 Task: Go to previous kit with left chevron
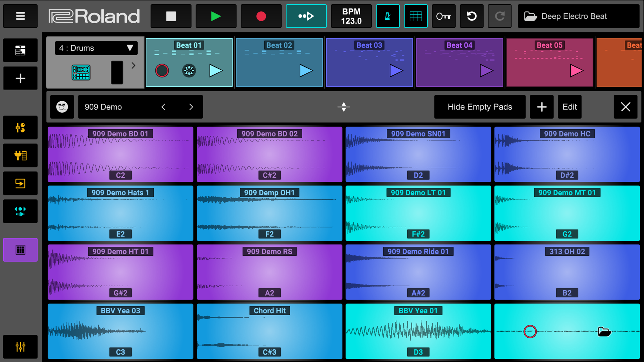[x=163, y=107]
